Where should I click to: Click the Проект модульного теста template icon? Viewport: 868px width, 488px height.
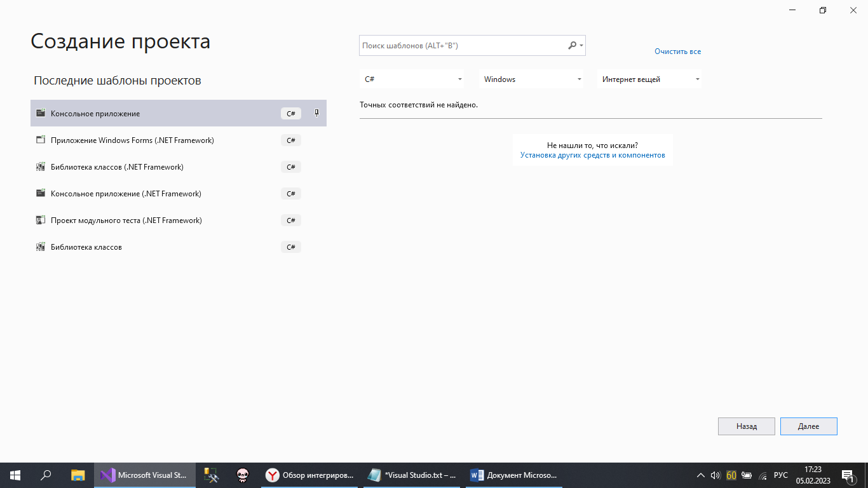(x=41, y=220)
